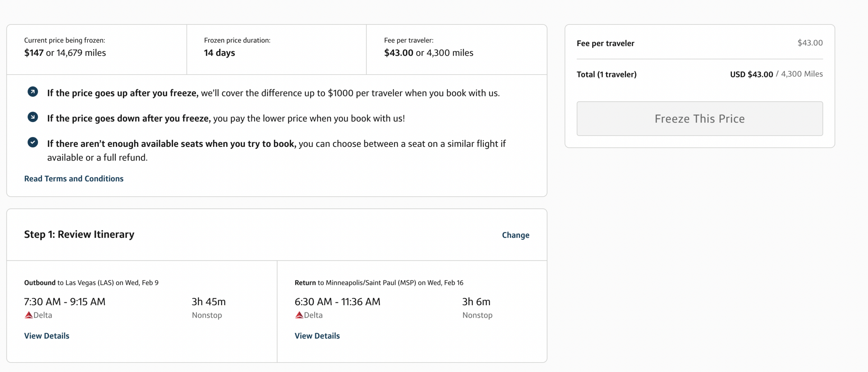
Task: Click the 14 days frozen duration text
Action: click(x=219, y=53)
